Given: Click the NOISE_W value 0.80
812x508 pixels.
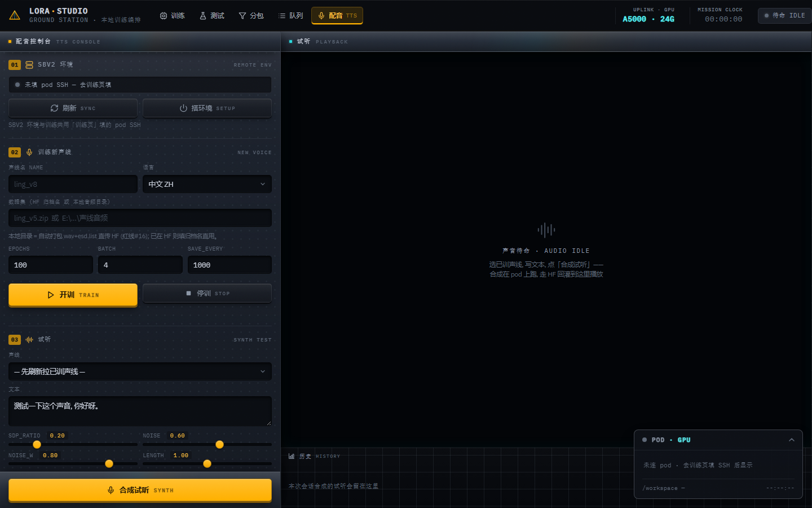Looking at the screenshot, I should (50, 456).
